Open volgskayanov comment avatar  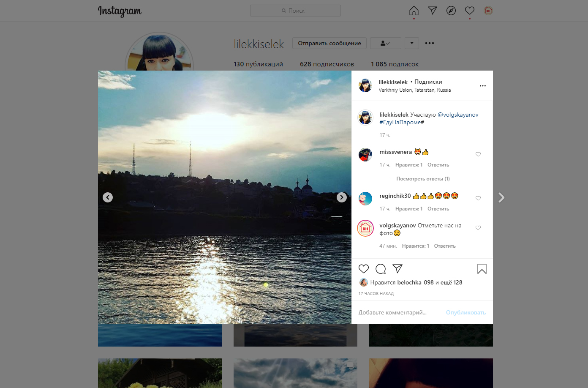coord(365,228)
